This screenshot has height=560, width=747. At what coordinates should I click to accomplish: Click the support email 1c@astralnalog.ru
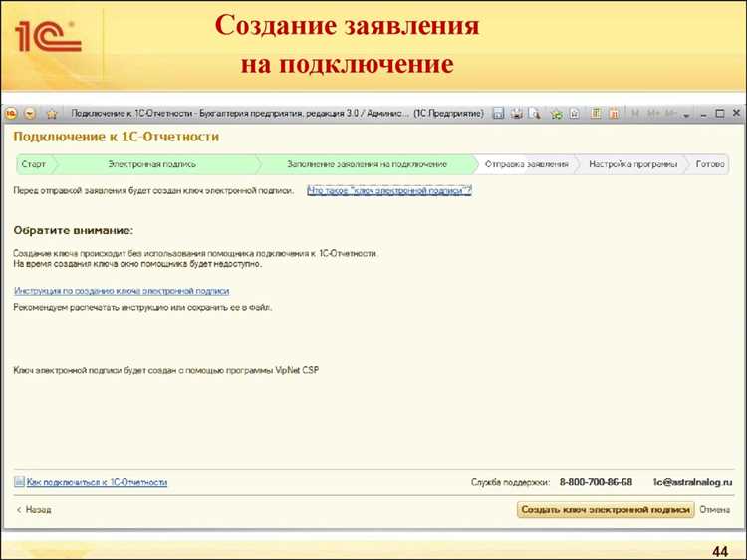pyautogui.click(x=692, y=482)
